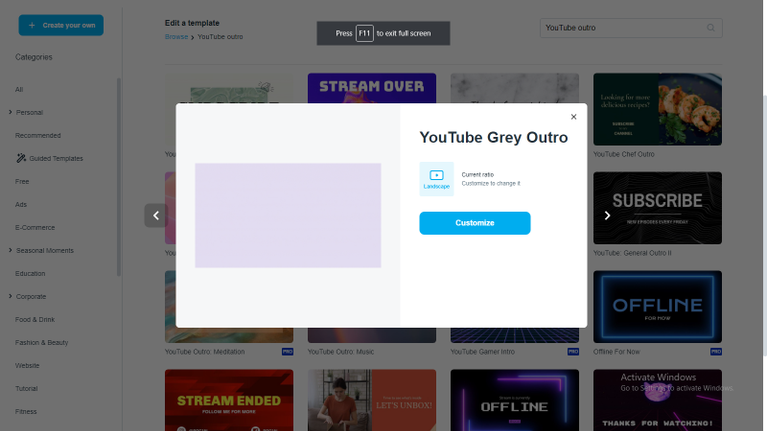Screen dimensions: 767x431
Task: Select the Website category
Action: coord(27,365)
